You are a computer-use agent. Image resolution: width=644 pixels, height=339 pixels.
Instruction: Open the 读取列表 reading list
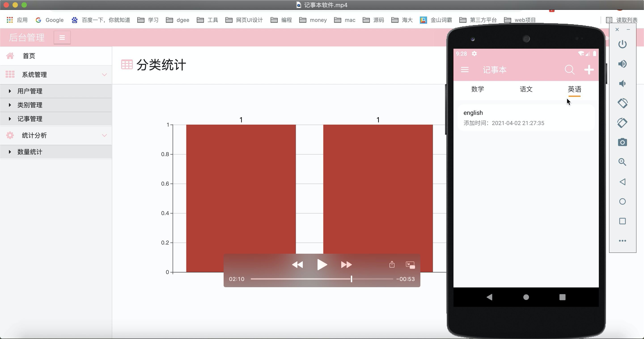click(622, 20)
